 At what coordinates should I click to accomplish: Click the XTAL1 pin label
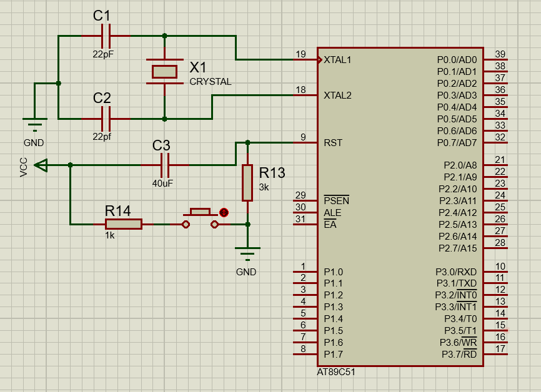(337, 60)
